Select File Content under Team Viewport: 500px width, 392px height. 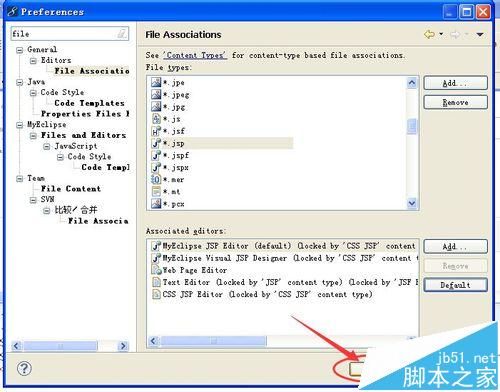(x=71, y=189)
